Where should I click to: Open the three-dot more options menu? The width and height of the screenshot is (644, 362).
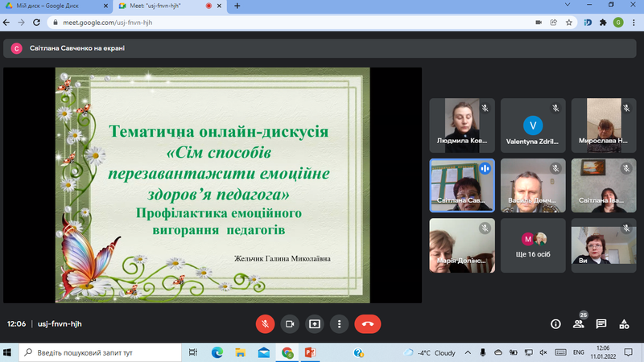pyautogui.click(x=339, y=324)
